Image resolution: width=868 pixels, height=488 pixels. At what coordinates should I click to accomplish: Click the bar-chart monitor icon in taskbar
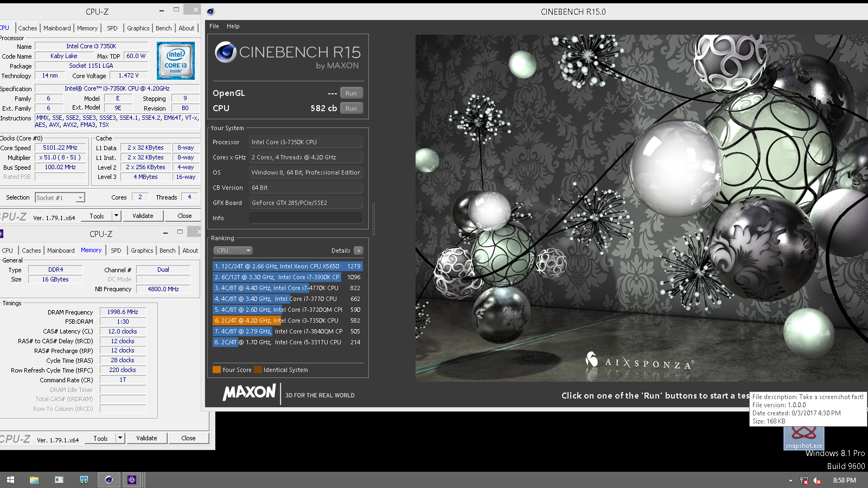[x=84, y=480]
